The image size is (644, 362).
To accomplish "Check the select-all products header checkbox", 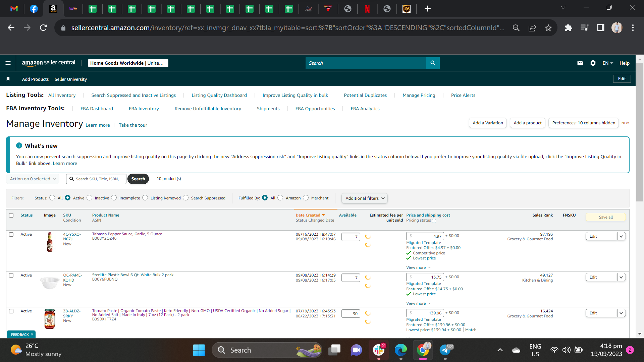I will [x=11, y=215].
